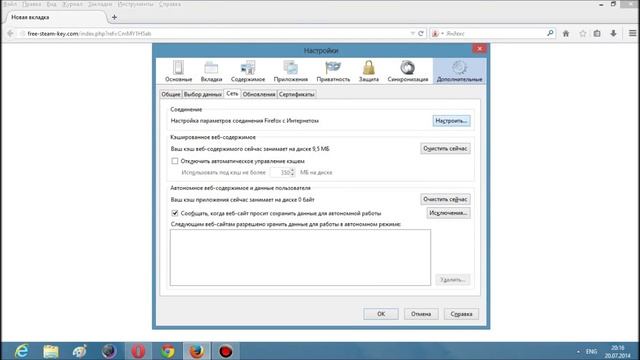This screenshot has width=640, height=360.
Task: Open the search engine dropdown
Action: click(437, 33)
